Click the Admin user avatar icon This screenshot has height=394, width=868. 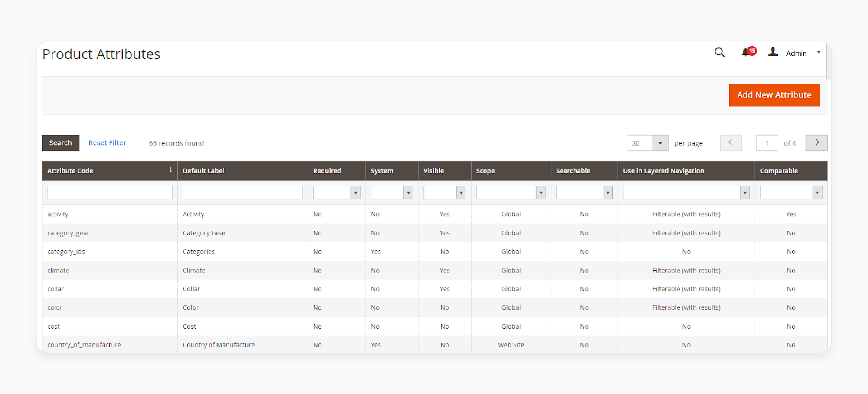773,52
